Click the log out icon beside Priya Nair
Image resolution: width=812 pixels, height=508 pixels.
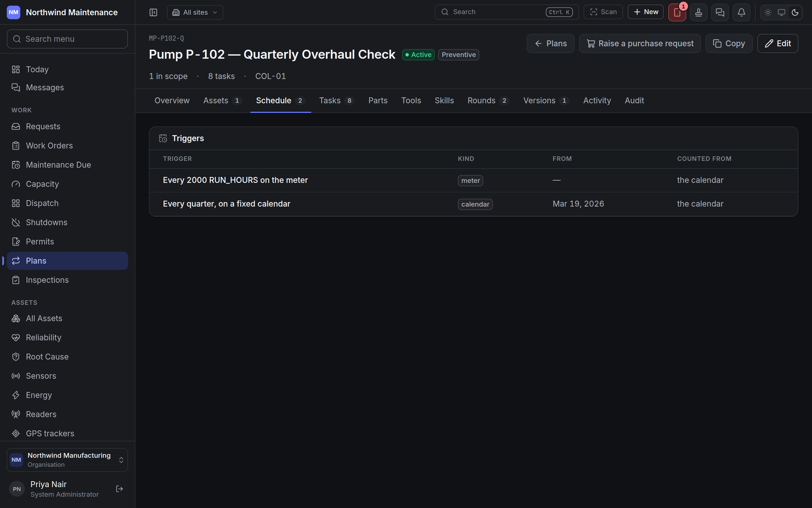tap(120, 489)
